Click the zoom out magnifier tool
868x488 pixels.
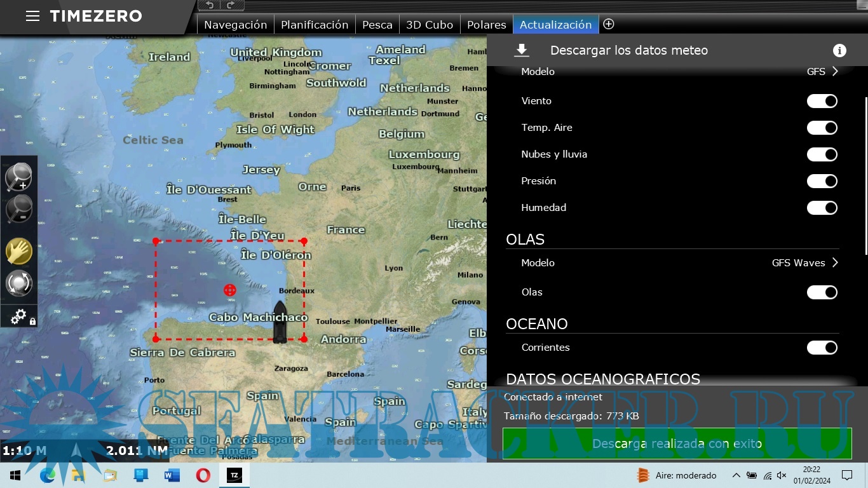(x=18, y=209)
